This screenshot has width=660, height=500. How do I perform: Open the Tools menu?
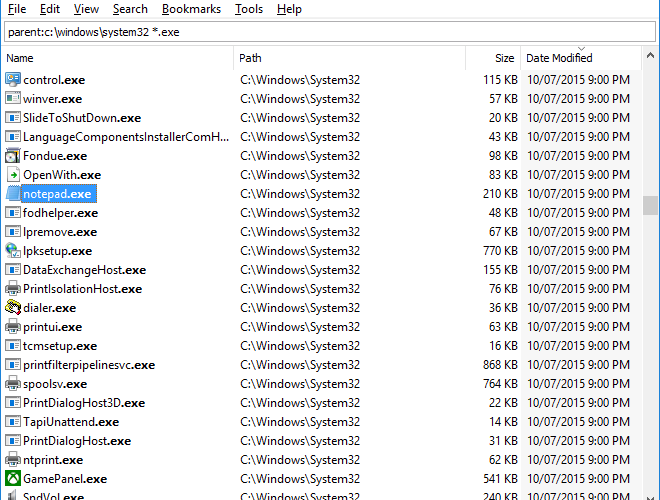[249, 9]
